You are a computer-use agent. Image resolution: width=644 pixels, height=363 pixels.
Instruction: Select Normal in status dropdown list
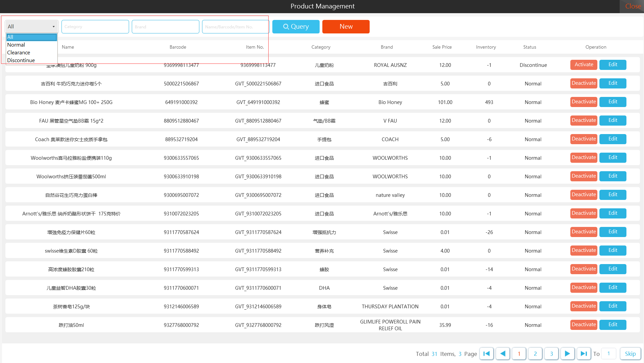pos(16,45)
